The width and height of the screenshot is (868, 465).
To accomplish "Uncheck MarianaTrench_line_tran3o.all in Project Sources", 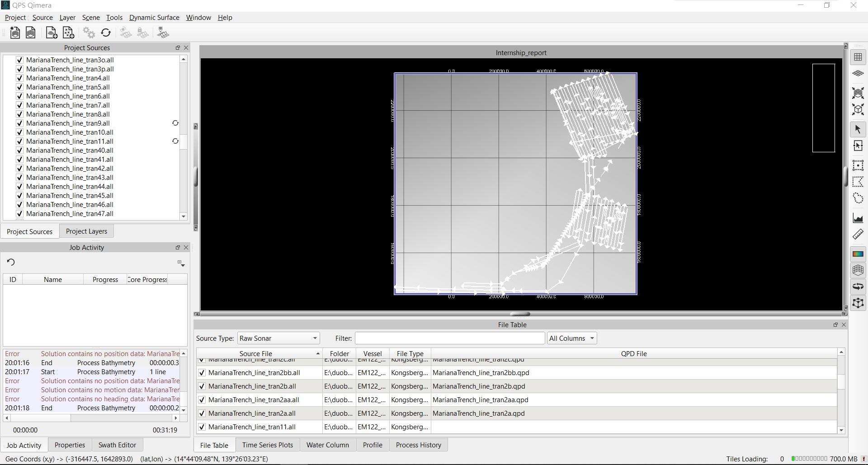I will click(x=19, y=60).
